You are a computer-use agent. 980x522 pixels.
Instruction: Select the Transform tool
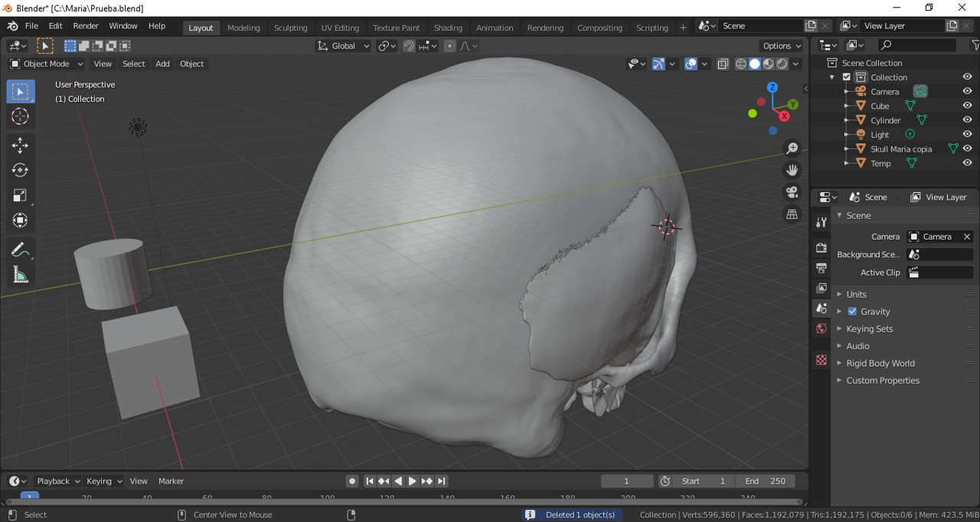[x=21, y=220]
